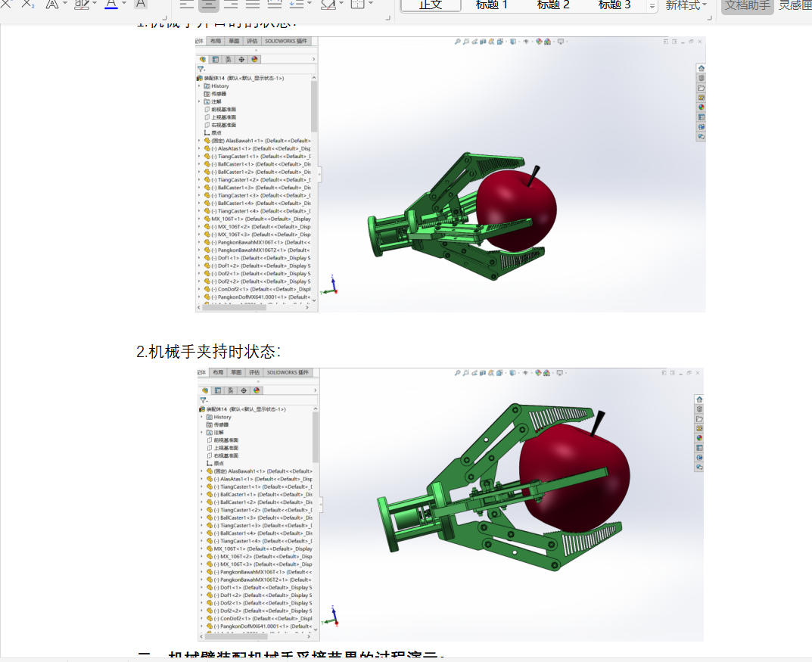Image resolution: width=812 pixels, height=662 pixels.
Task: Select the first SolidWorks picture with the small apple
Action: click(450, 175)
